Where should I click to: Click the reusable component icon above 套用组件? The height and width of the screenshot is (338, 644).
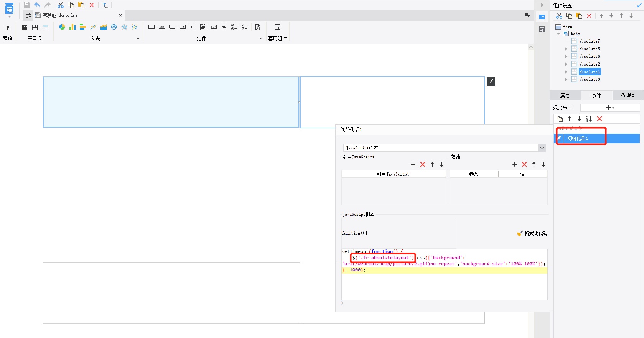pos(278,27)
